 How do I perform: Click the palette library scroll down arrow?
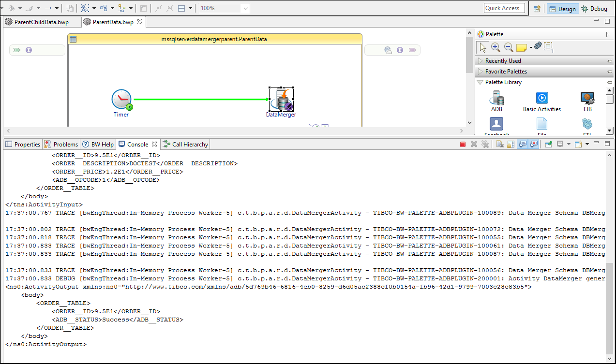(x=610, y=131)
